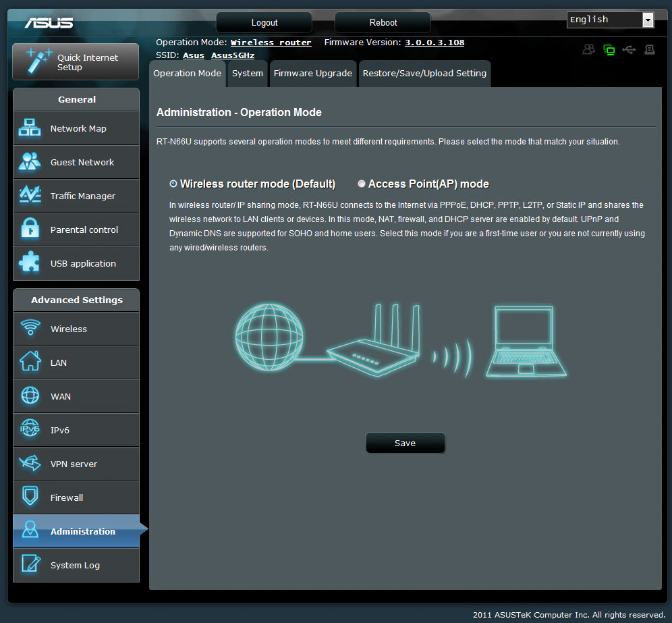
Task: Click the LAN house icon
Action: 30,362
